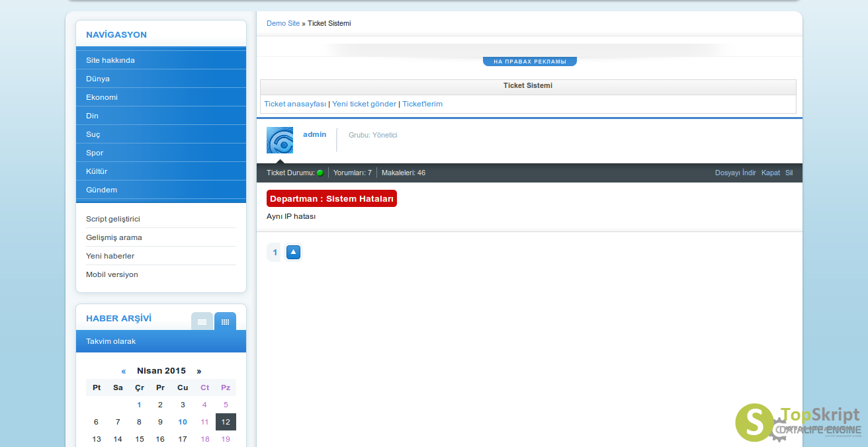Click the scroll-to-top arrow button

294,252
